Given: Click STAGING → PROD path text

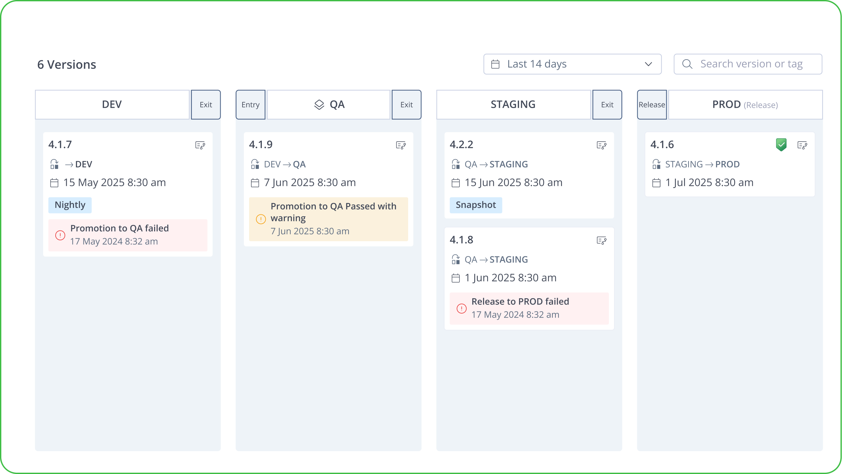Looking at the screenshot, I should click(703, 164).
